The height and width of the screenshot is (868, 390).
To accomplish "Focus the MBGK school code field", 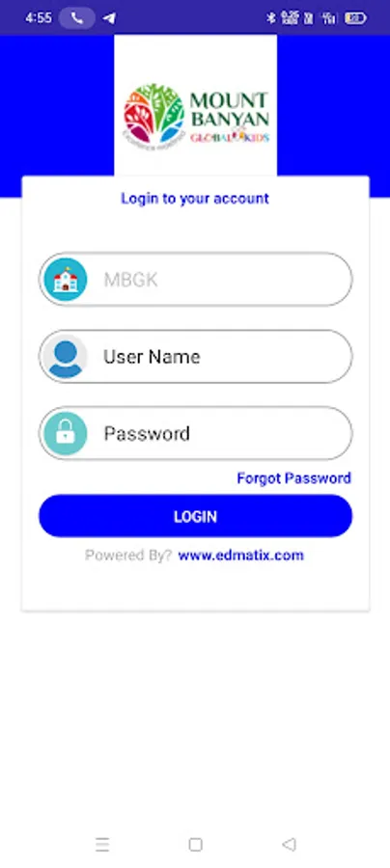I will 196,280.
